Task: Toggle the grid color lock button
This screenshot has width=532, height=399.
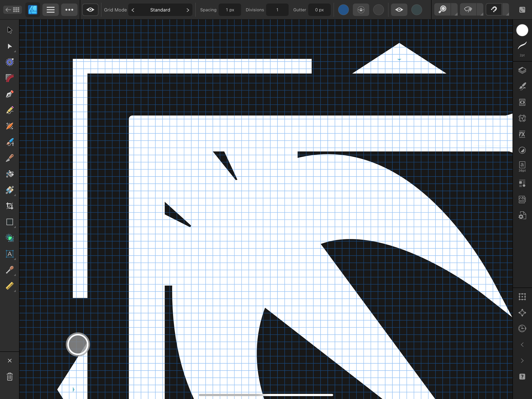Action: 361,10
